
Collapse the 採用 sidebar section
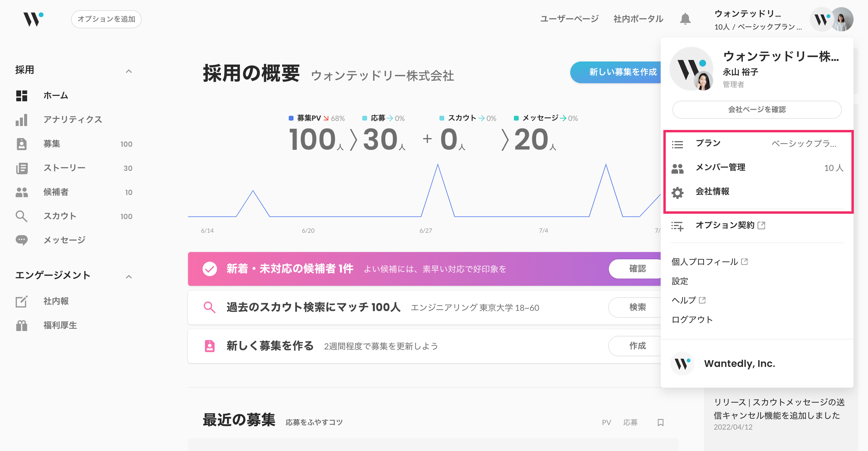[x=128, y=71]
